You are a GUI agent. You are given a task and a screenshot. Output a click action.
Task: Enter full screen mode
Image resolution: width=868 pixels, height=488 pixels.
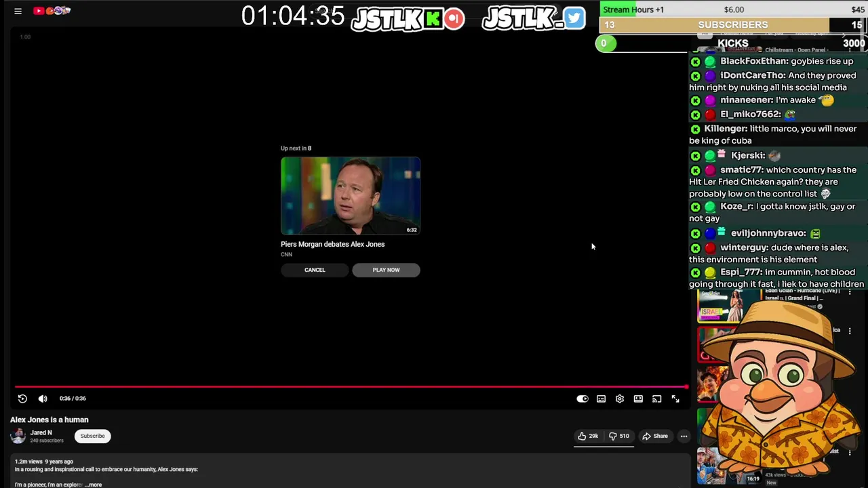coord(675,399)
